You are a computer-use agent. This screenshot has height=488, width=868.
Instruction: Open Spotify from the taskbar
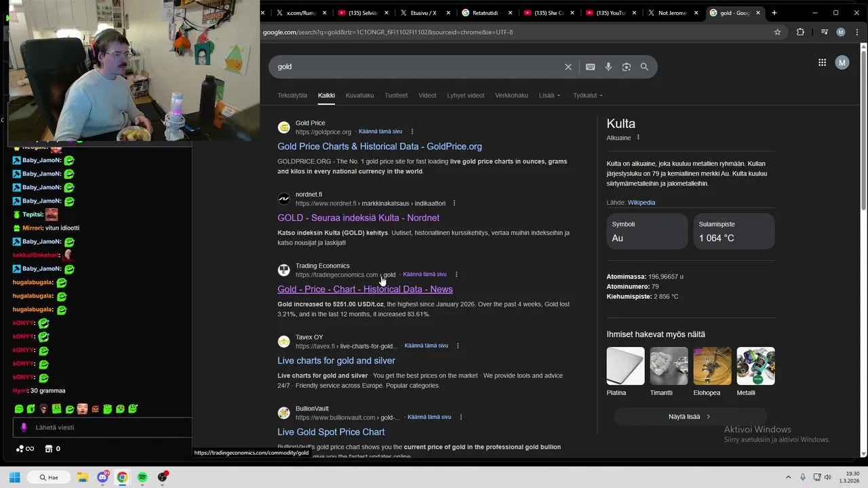[142, 477]
